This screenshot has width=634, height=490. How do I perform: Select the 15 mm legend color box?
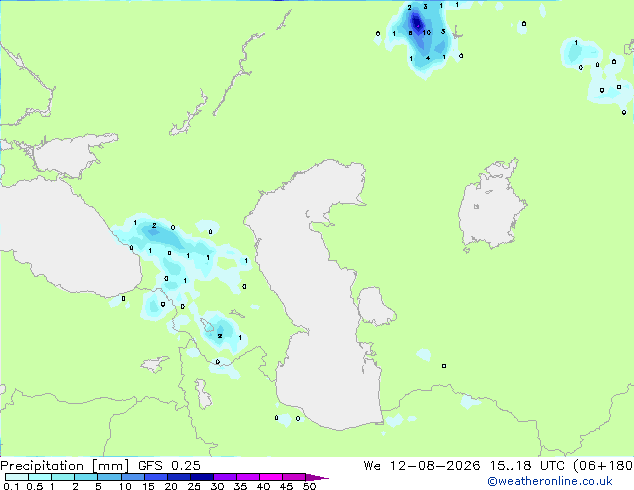[156, 477]
